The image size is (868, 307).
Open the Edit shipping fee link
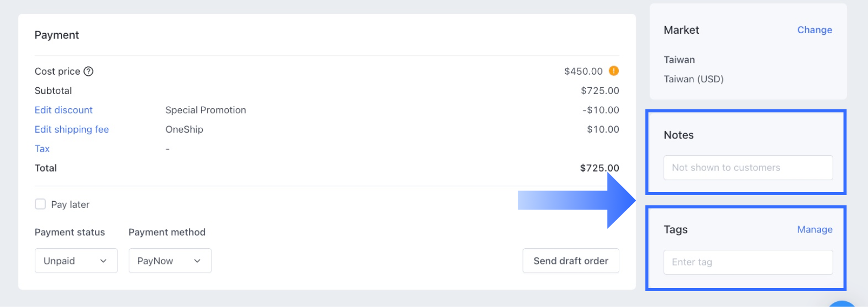(x=71, y=130)
